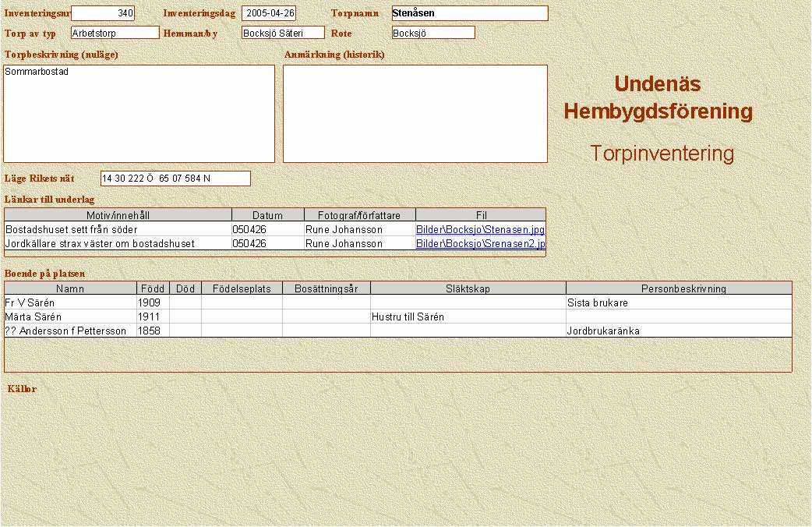Click the Fotograf/författare column header
Screen dimensions: 812x527
click(359, 215)
